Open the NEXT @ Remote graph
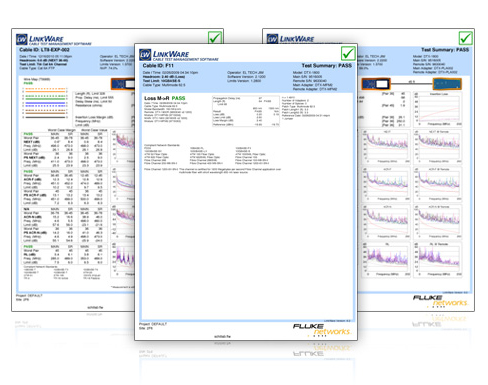This screenshot has width=488, height=385. pyautogui.click(x=438, y=147)
